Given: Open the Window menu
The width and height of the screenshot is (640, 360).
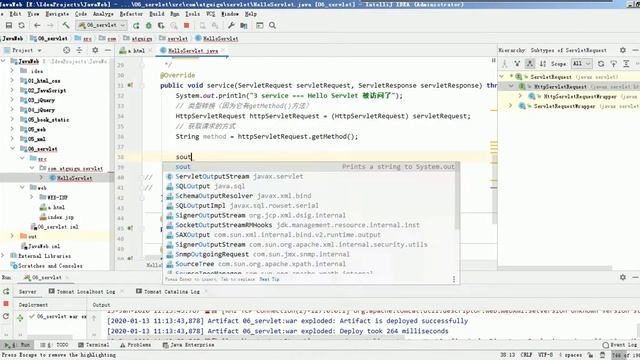Looking at the screenshot, I should (x=230, y=13).
